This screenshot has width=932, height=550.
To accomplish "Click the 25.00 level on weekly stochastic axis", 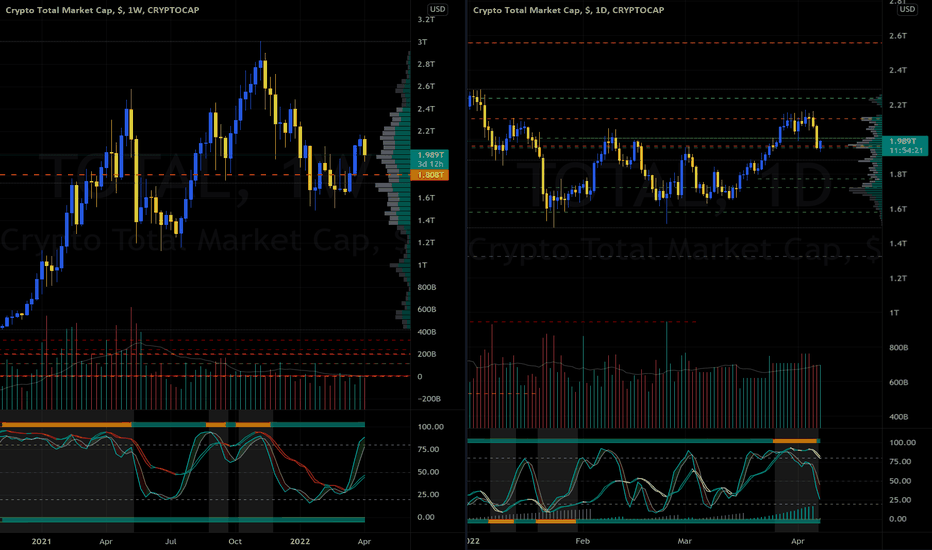I will point(428,495).
